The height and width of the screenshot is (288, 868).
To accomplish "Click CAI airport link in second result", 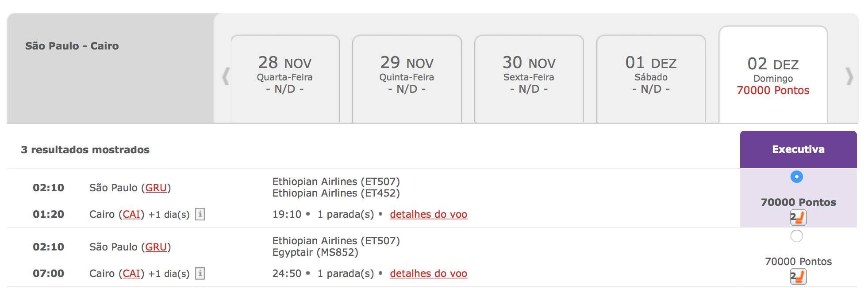I will (131, 273).
